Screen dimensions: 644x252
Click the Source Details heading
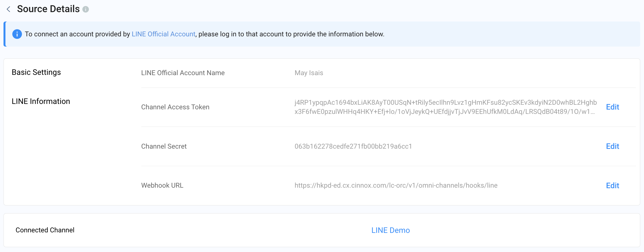48,9
